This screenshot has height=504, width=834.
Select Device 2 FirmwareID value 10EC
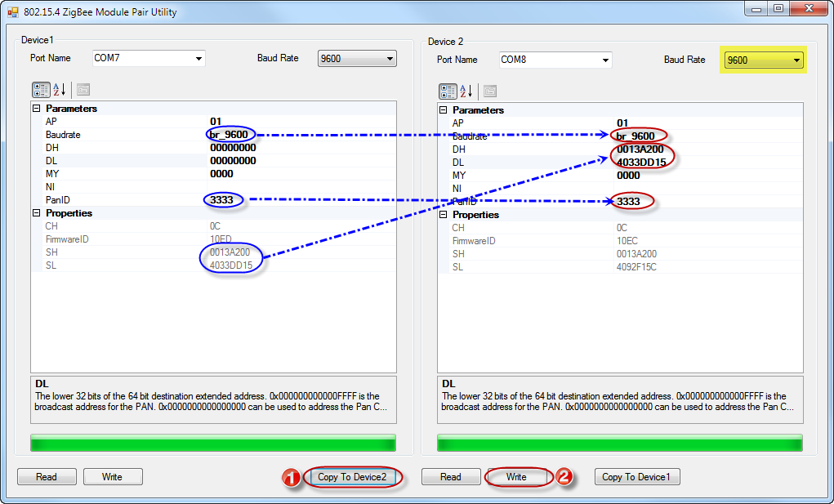[x=627, y=241]
